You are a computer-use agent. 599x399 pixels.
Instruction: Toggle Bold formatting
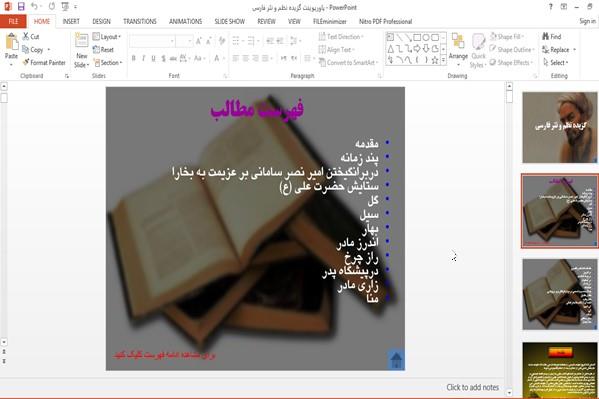tap(133, 58)
